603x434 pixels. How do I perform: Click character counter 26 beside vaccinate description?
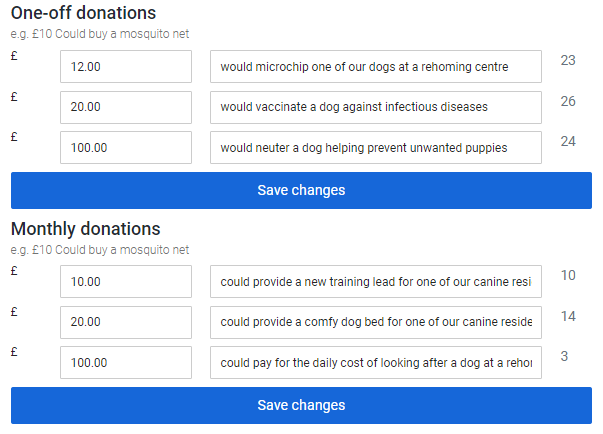click(568, 101)
